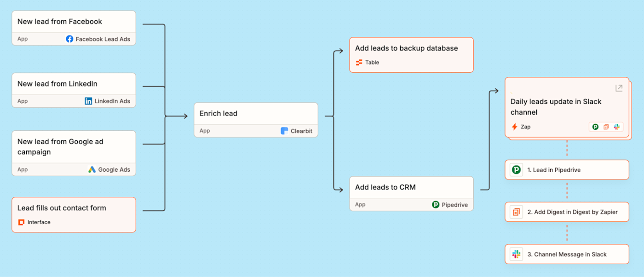Open the expand icon on Daily leads card
This screenshot has height=277, width=644.
619,88
